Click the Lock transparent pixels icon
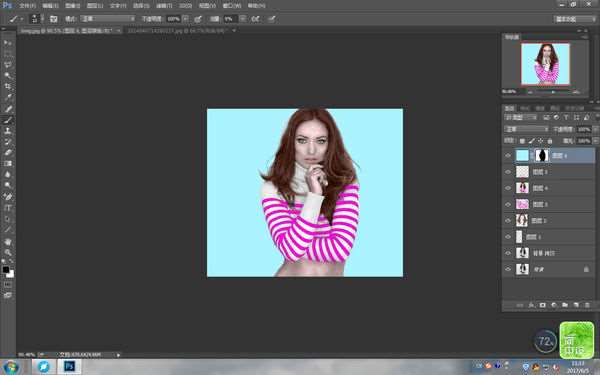The height and width of the screenshot is (375, 600). point(522,141)
